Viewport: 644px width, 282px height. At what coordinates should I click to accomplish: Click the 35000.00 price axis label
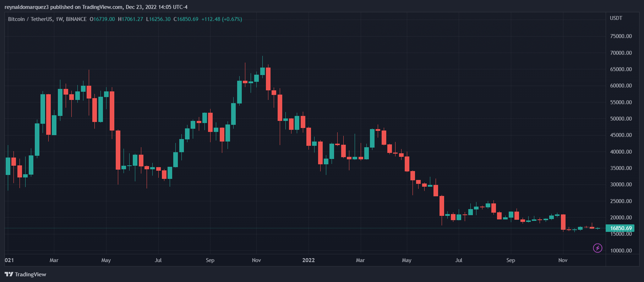click(621, 168)
